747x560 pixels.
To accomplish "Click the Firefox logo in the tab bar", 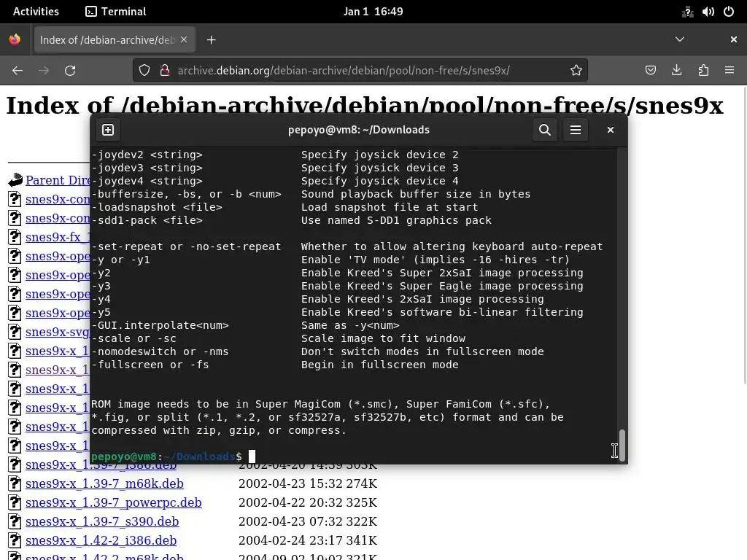I will tap(15, 39).
